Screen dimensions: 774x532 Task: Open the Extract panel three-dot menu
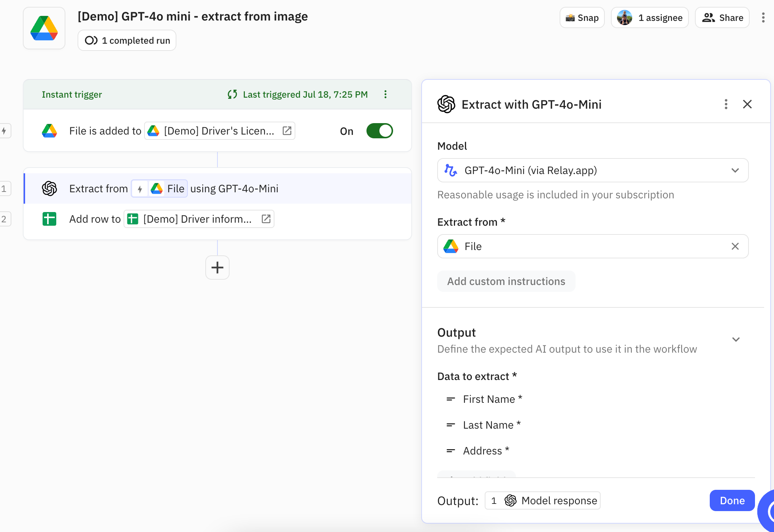click(726, 104)
